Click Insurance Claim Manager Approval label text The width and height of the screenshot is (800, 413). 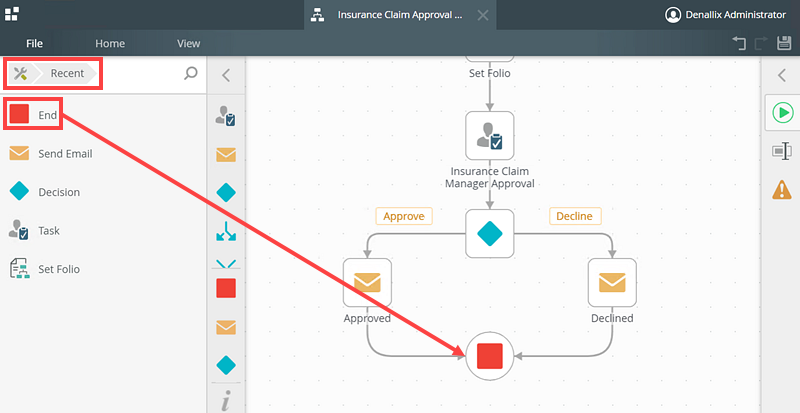[x=490, y=177]
